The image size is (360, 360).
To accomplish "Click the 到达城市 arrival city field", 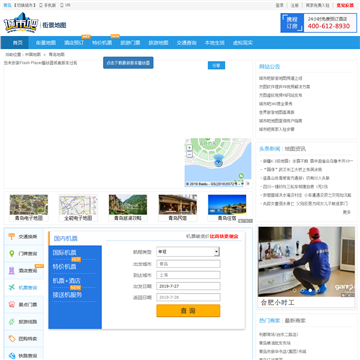I will 188,275.
